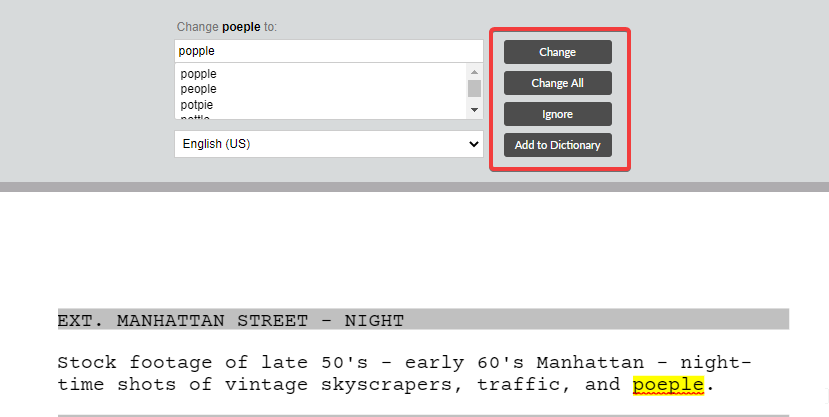Click the word 'skyscrapers,' in the action line

[x=393, y=384]
